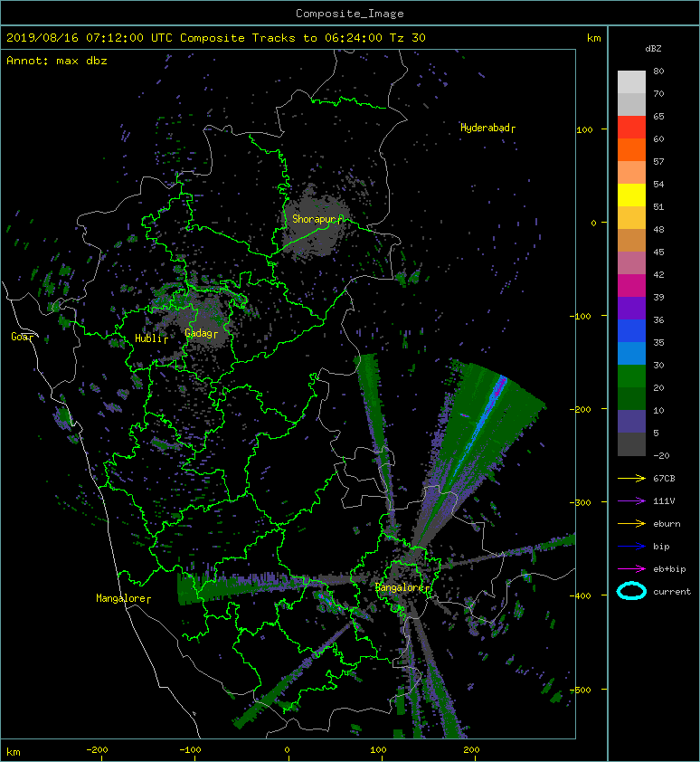700x762 pixels.
Task: Click the light blue 35 dBZ swatch
Action: click(631, 353)
